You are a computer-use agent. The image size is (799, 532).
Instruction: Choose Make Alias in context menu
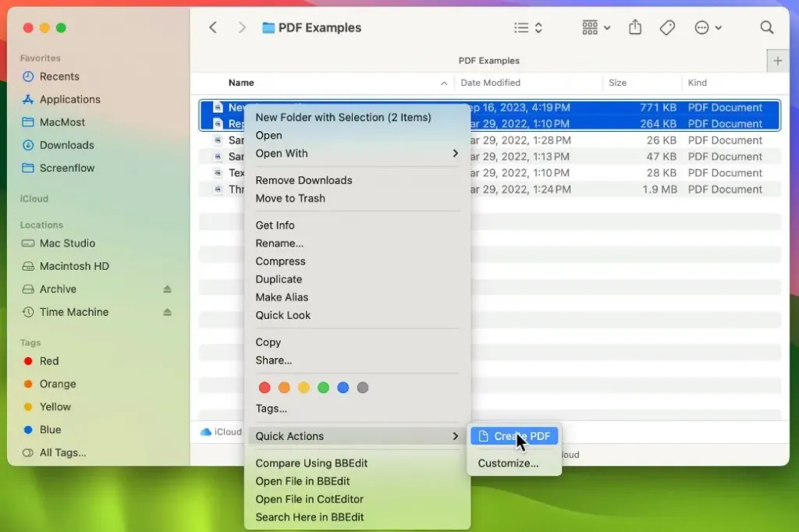(282, 297)
